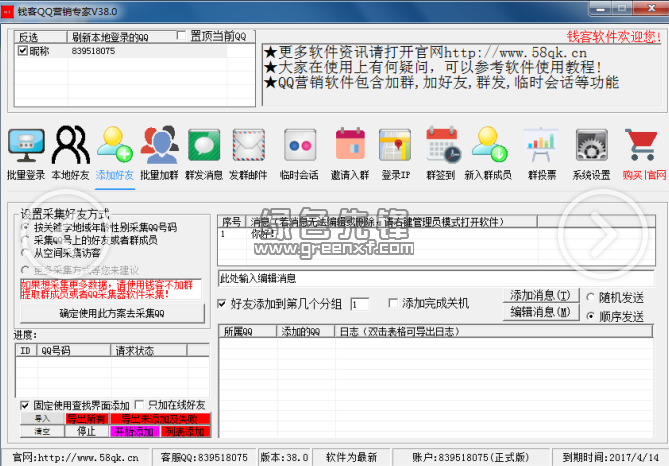
Task: Select 更多采集方式等您来建议 radio option
Action: 26,270
